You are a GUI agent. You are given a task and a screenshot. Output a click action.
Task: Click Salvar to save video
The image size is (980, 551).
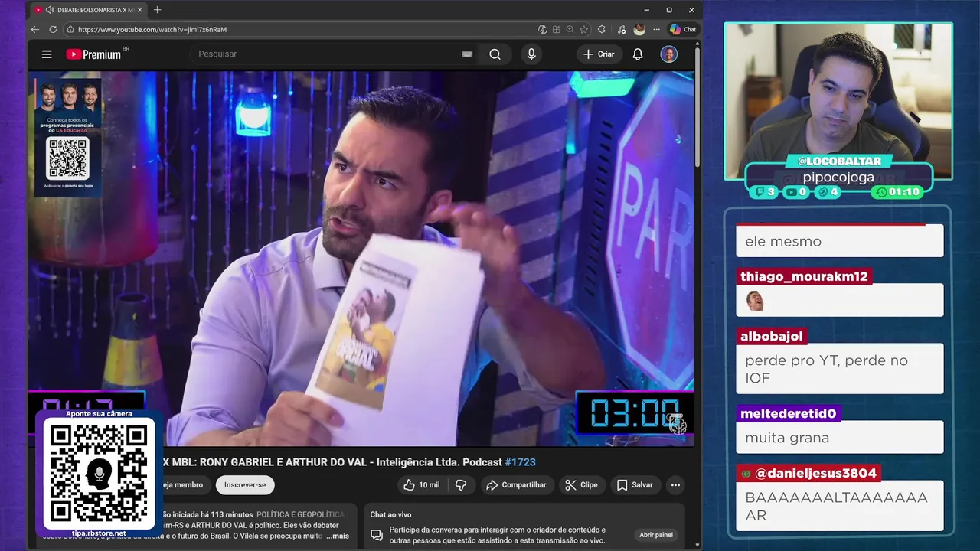pos(635,485)
